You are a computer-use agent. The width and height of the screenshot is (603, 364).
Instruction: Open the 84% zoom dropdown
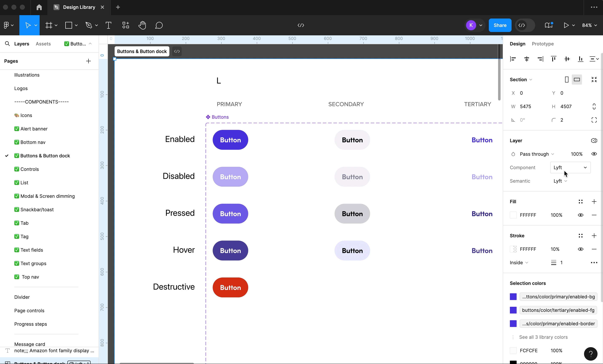click(589, 25)
